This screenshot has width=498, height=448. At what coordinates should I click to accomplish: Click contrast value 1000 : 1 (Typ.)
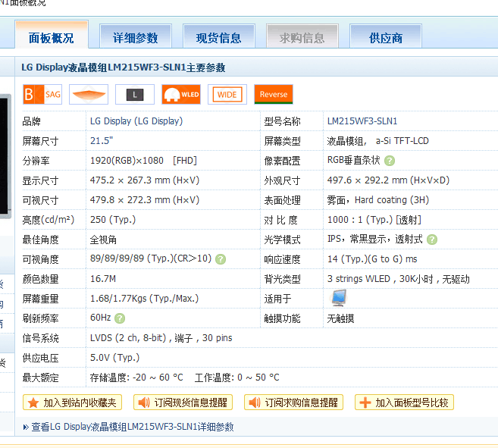tap(374, 220)
